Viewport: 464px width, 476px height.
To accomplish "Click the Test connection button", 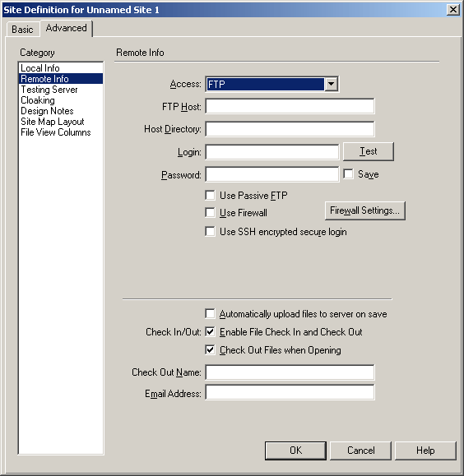I will click(369, 151).
